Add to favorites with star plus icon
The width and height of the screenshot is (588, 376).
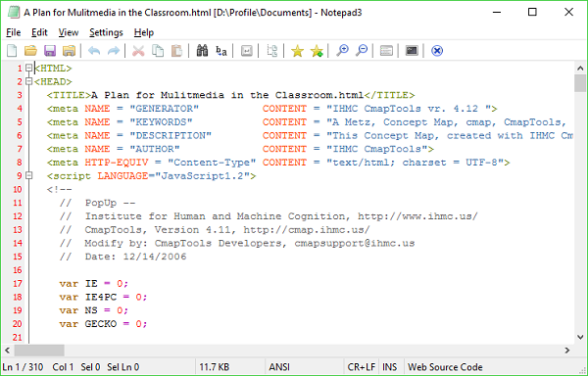pyautogui.click(x=317, y=51)
